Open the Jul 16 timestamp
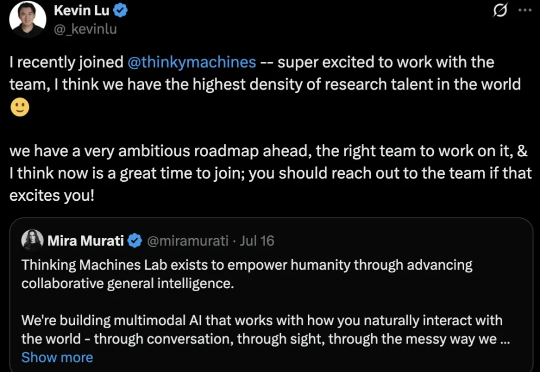540x372 pixels. click(257, 240)
